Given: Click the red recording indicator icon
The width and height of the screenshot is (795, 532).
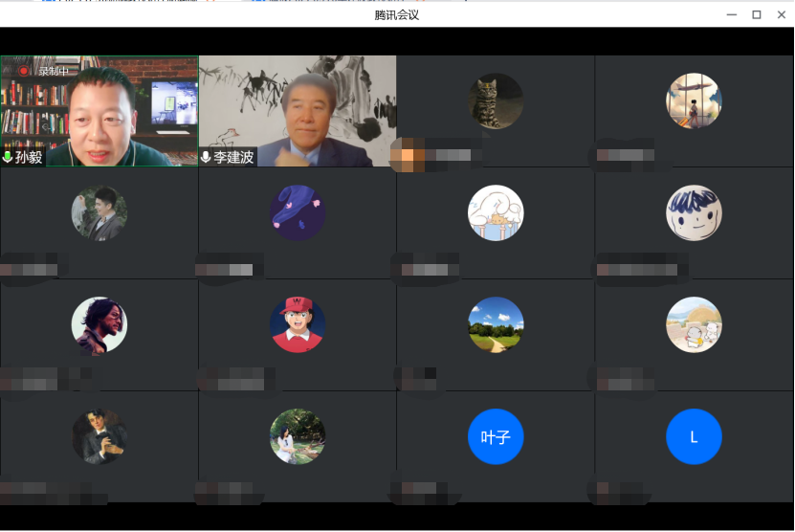Looking at the screenshot, I should [24, 71].
